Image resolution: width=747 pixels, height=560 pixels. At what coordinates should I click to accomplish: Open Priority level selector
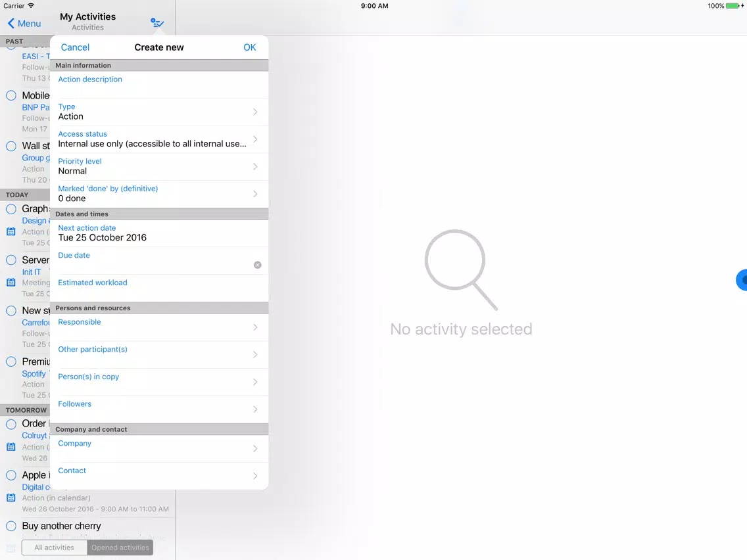159,166
